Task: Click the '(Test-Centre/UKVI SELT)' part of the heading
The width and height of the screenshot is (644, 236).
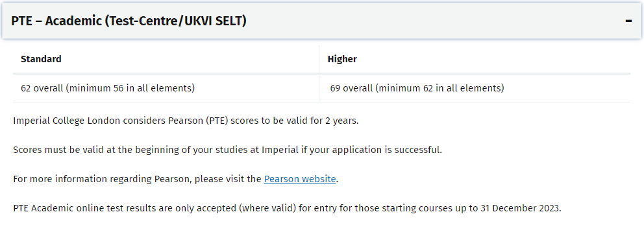Action: (175, 21)
